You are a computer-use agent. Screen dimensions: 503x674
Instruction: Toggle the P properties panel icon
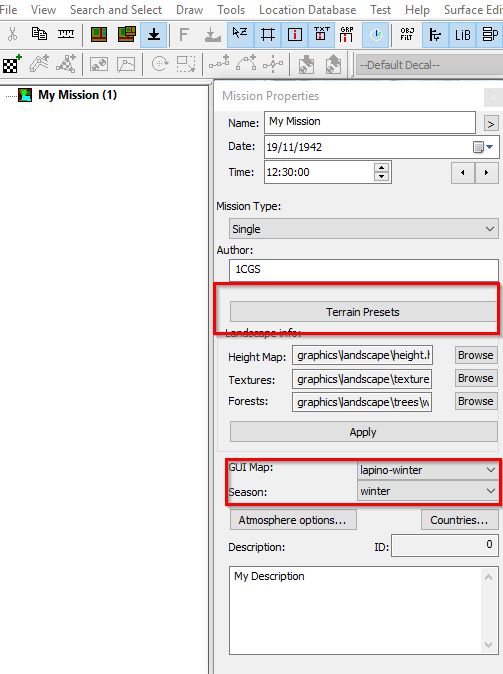(x=490, y=34)
